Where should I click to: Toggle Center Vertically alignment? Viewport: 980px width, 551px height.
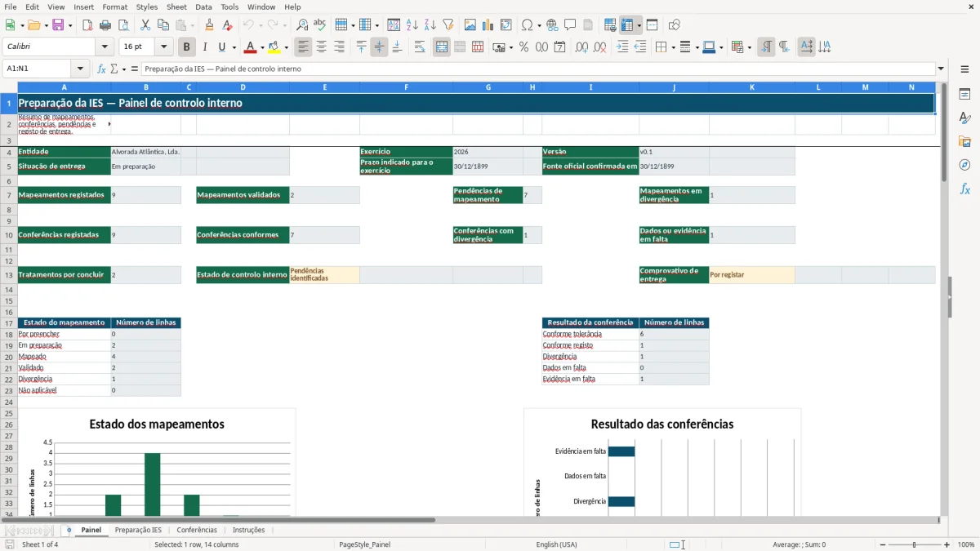[x=379, y=47]
